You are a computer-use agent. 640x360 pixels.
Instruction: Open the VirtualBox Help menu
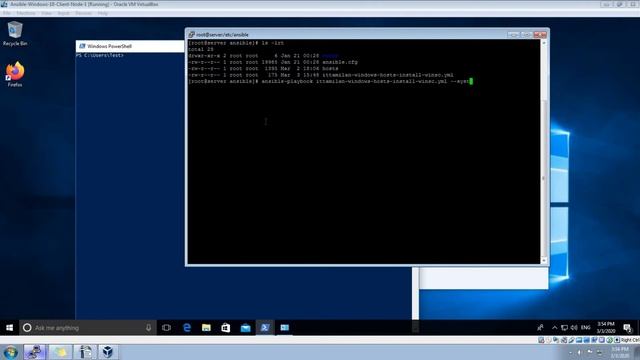102,13
